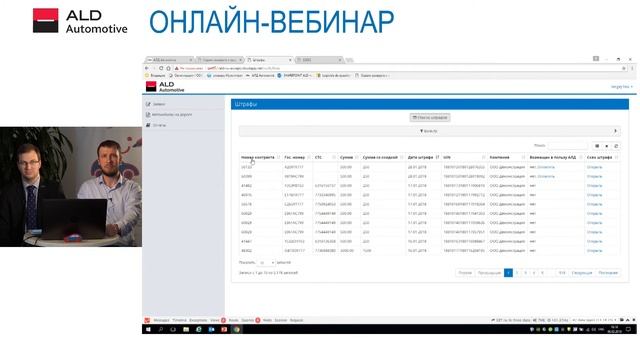The width and height of the screenshot is (640, 360).
Task: Go to the Следующая page
Action: tap(582, 273)
